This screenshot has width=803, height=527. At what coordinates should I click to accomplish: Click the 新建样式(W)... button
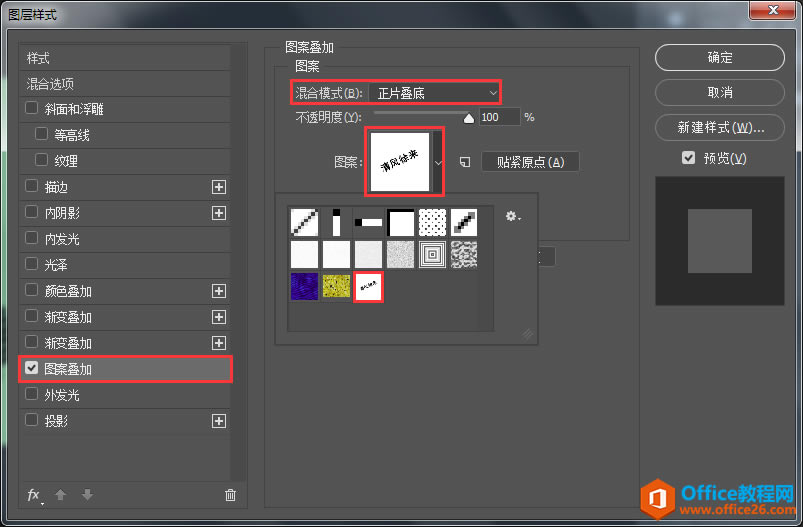pos(720,127)
